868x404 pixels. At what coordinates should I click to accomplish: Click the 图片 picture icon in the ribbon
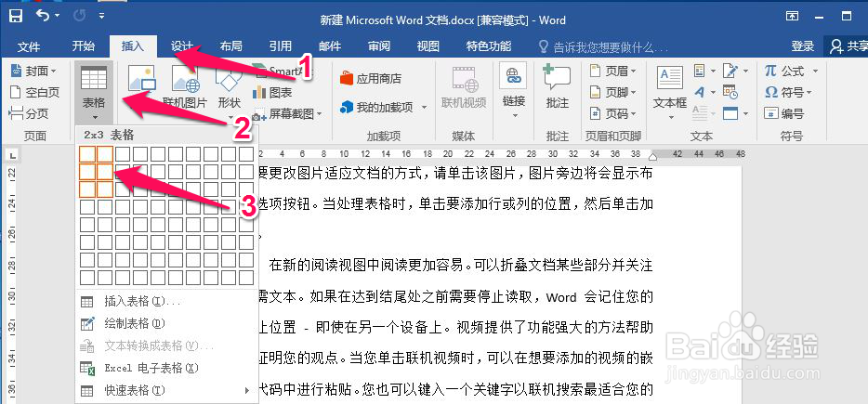[x=141, y=79]
